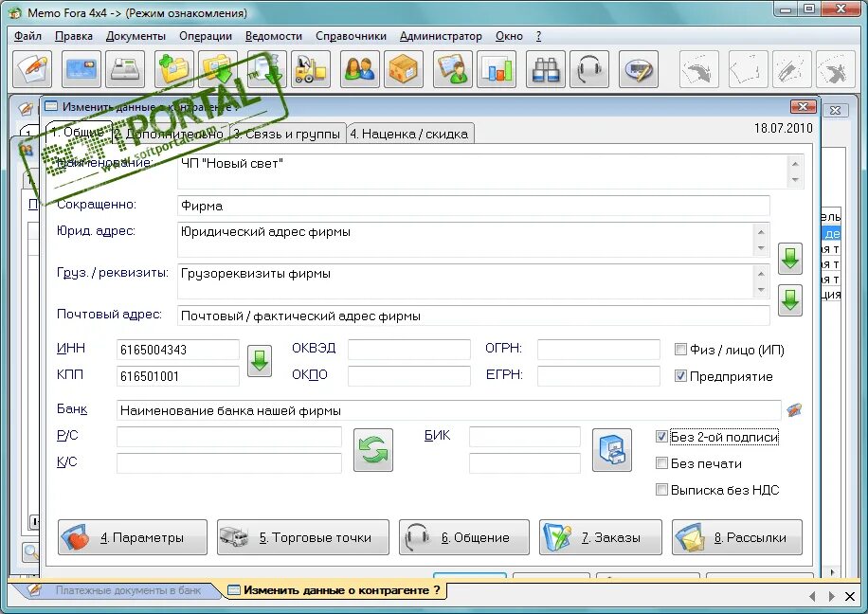Click down arrow in Груз. / реквизиты scrollbar
Screen dimensions: 868x614
pyautogui.click(x=761, y=290)
